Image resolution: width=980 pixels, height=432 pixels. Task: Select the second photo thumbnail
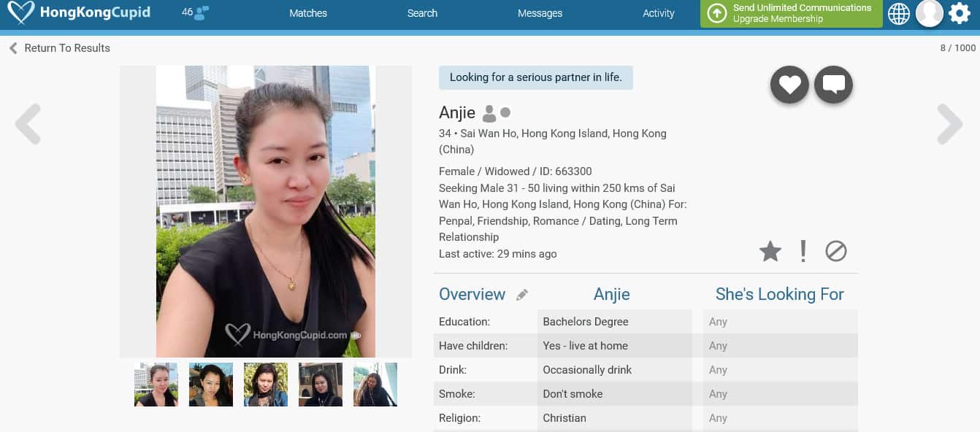tap(211, 385)
